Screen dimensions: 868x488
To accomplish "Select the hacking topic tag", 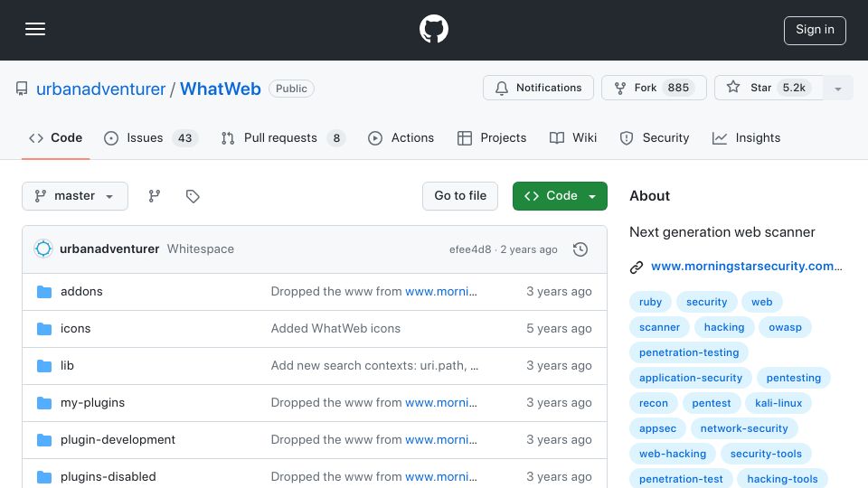I will (724, 327).
